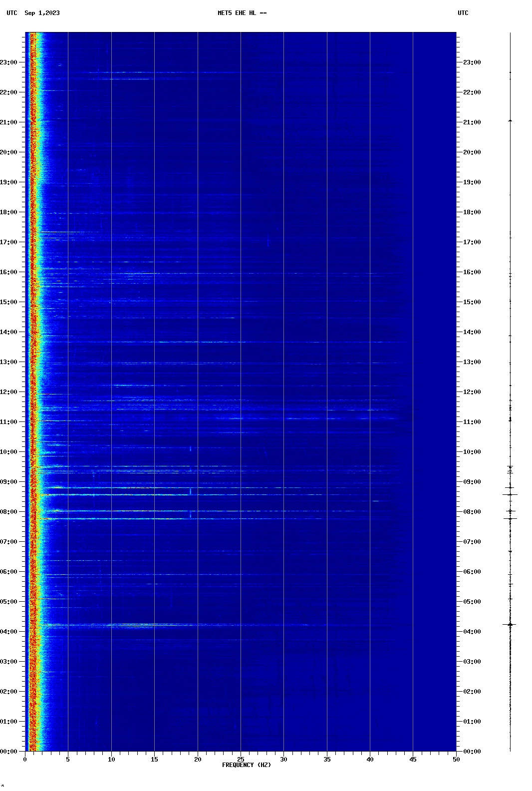532x791 pixels.
Task: Click the 04:00 mark on left time axis
Action: [x=9, y=632]
